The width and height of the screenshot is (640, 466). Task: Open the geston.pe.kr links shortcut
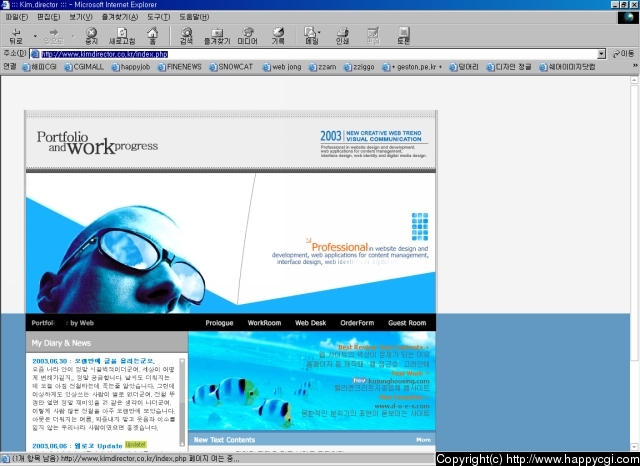(412, 67)
